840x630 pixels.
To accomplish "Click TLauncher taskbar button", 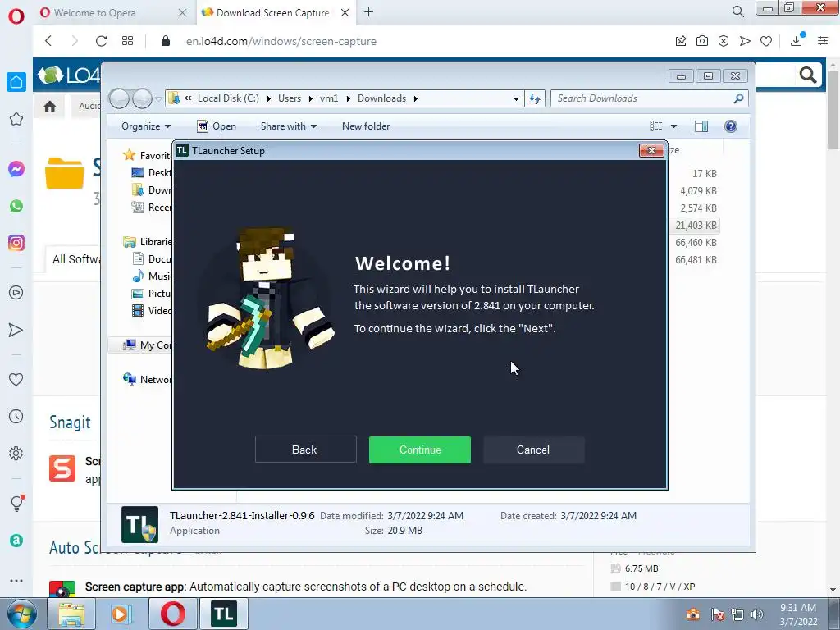I will pos(223,614).
